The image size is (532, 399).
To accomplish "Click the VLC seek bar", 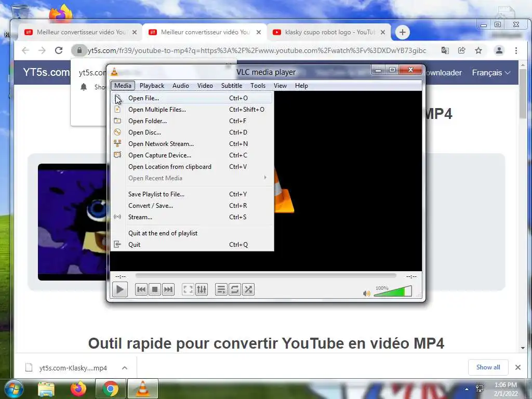I will click(265, 276).
